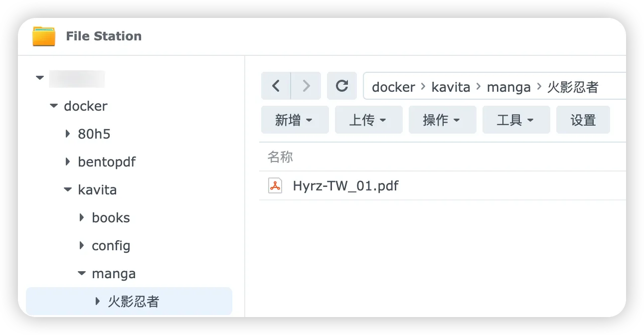Select the kavita segment in the path bar
Viewport: 644px width, 335px height.
451,87
